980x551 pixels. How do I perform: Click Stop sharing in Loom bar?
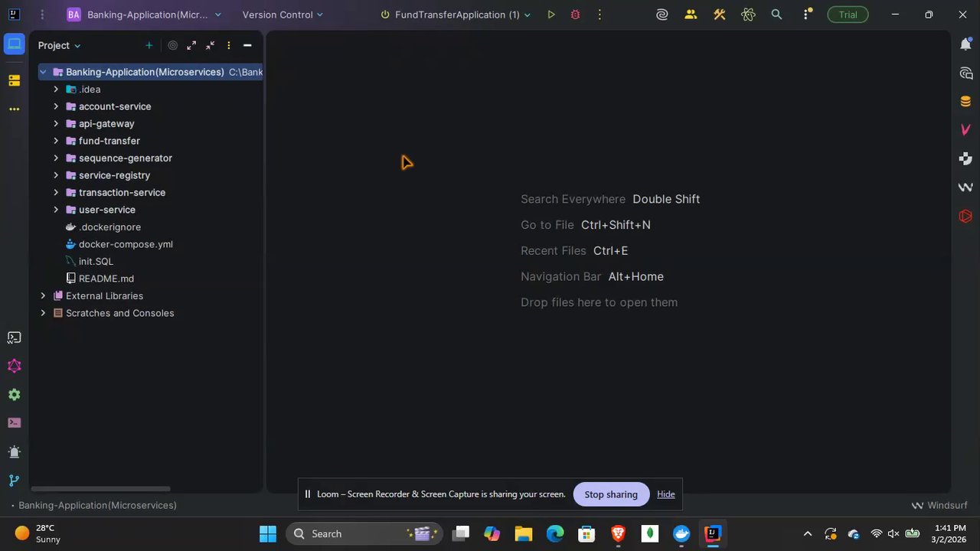point(611,494)
